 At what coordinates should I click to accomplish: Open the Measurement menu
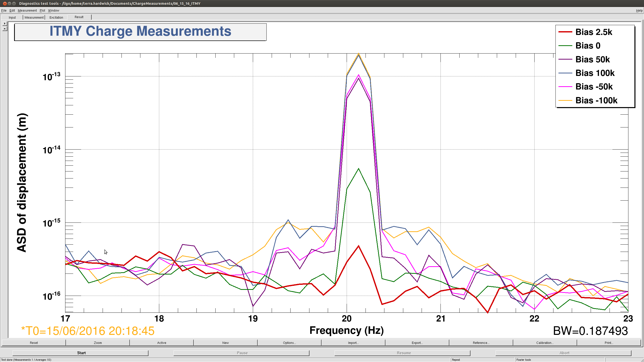click(27, 11)
